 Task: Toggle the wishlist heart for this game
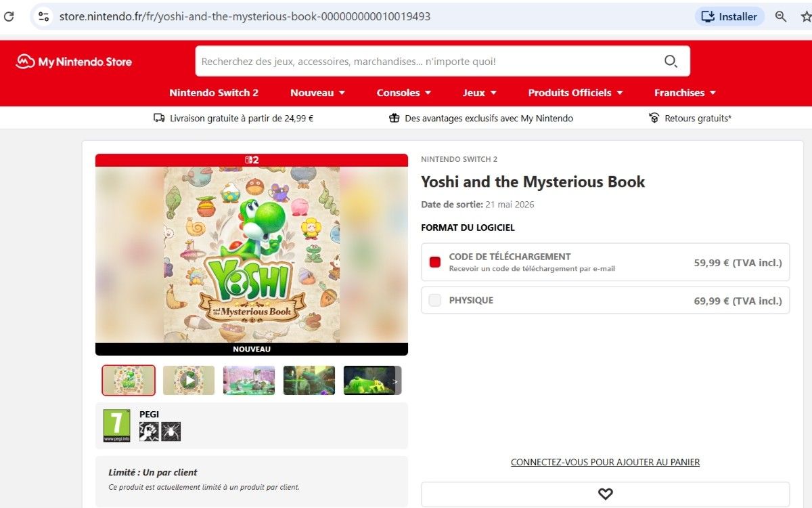pos(605,494)
